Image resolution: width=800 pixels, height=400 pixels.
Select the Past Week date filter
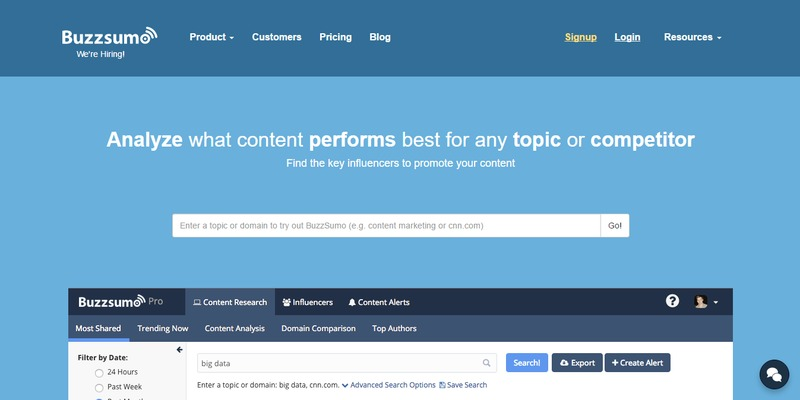99,388
